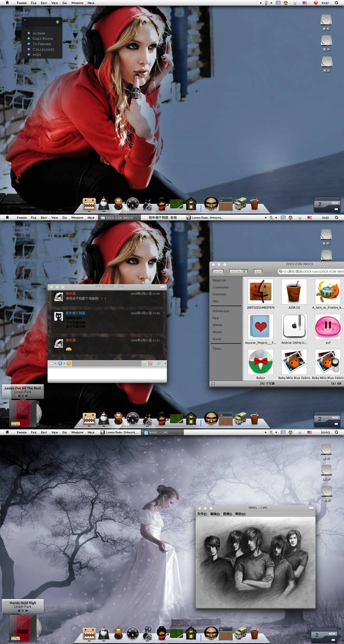Select the pink asf icon file
The image size is (344, 644).
click(x=328, y=327)
